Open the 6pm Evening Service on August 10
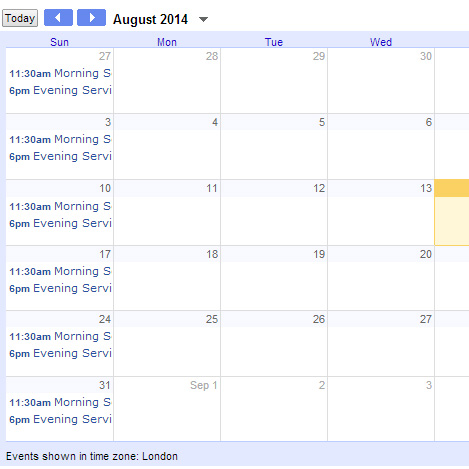This screenshot has width=469, height=469. click(60, 223)
